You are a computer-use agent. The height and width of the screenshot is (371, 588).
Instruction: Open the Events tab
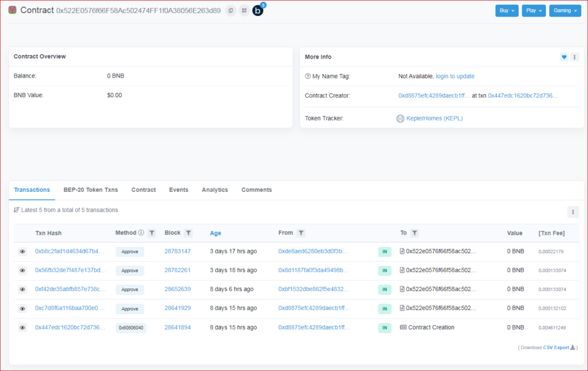tap(179, 190)
